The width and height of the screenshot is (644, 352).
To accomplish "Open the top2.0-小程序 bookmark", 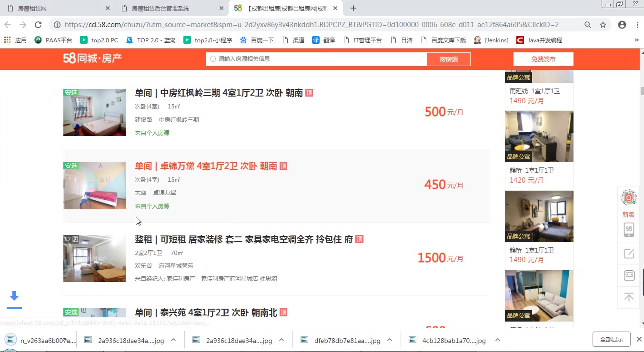I will pos(208,40).
